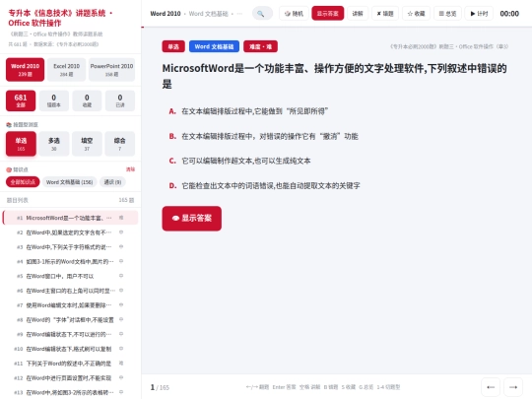Click 显示答案 in the top toolbar

coord(327,14)
